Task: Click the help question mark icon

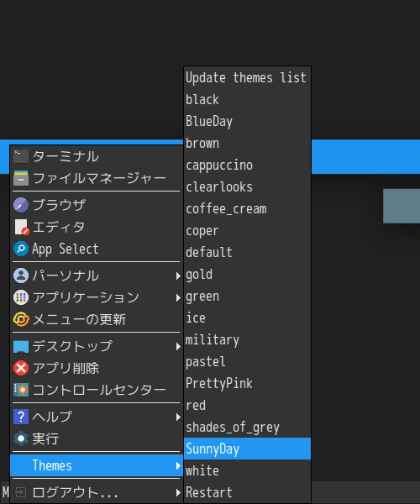Action: click(21, 417)
